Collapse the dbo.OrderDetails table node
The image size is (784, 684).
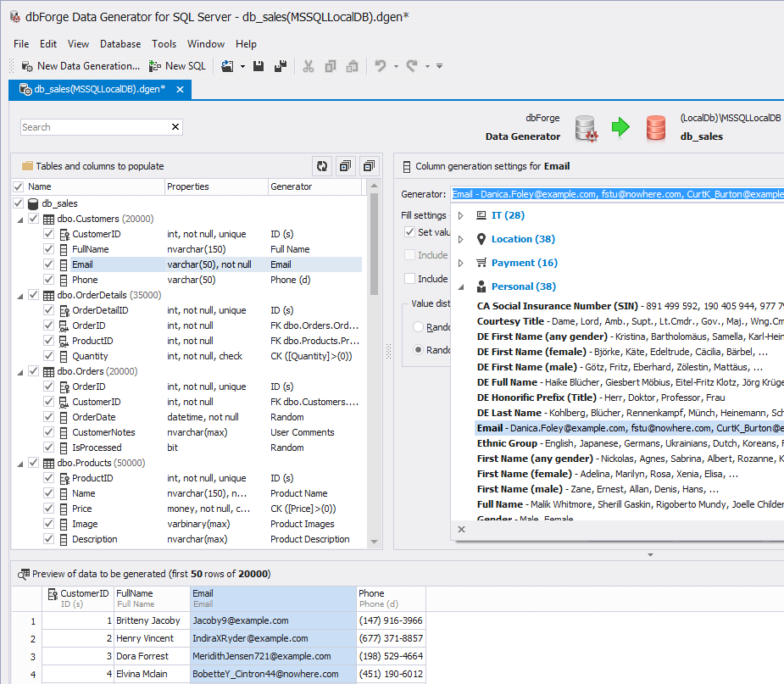pyautogui.click(x=20, y=296)
